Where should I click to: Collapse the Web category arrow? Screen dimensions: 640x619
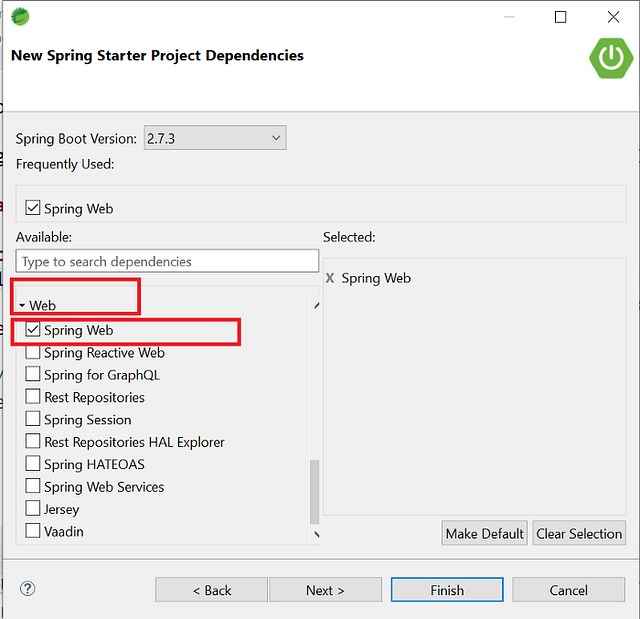pos(22,305)
